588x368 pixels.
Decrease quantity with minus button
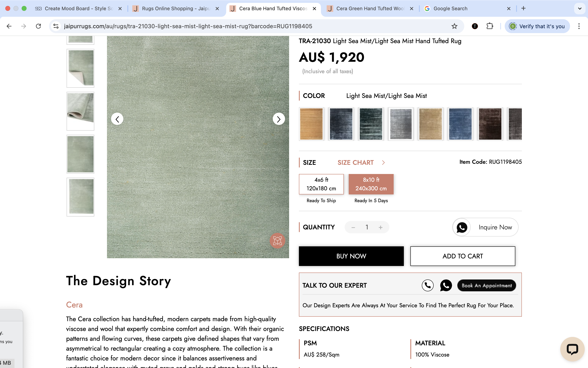353,227
